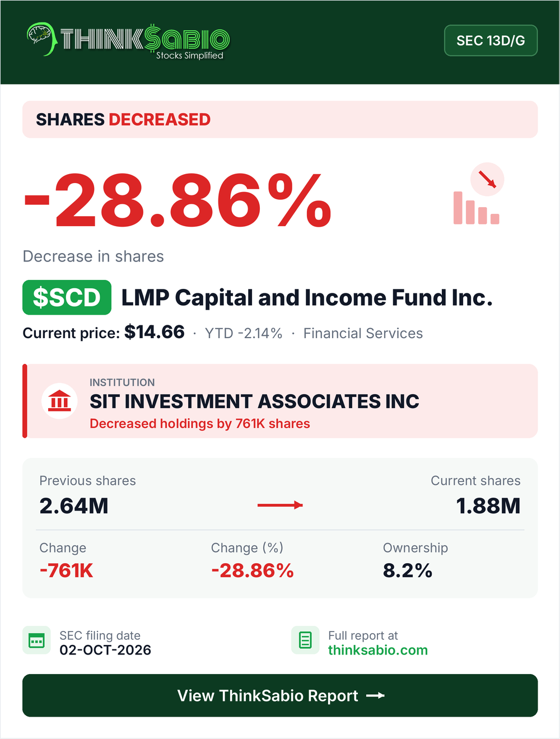Viewport: 560px width, 739px height.
Task: Click the 02-OCT-2026 filing date text
Action: pos(105,650)
